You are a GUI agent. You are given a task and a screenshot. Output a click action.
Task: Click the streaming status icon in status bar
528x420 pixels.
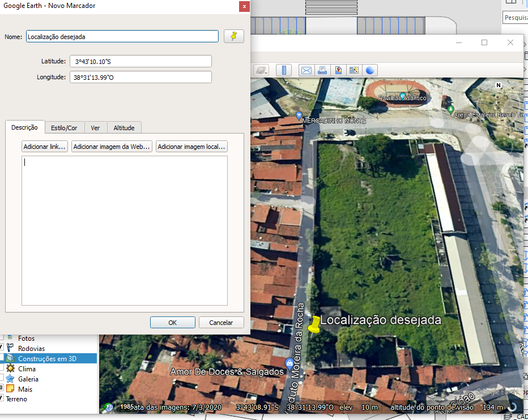click(512, 407)
